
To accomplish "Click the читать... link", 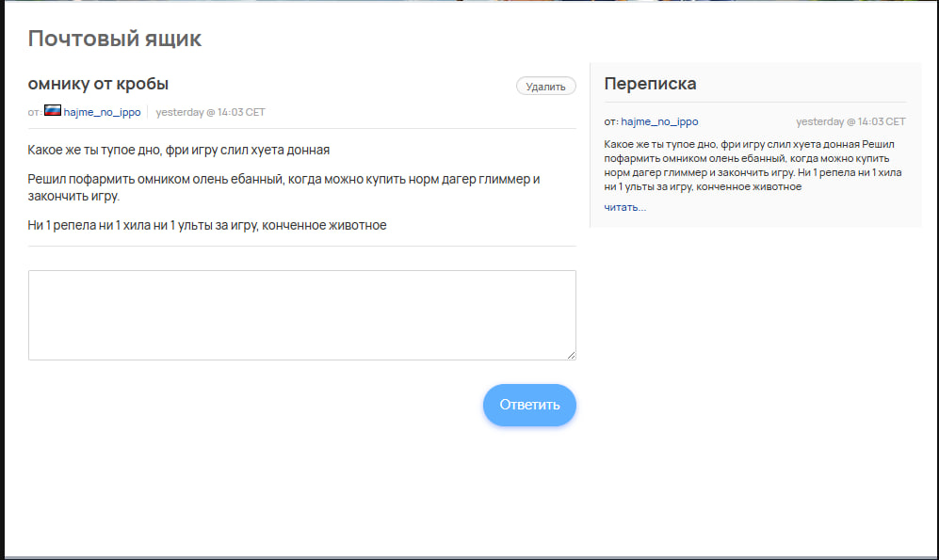I will tap(624, 207).
